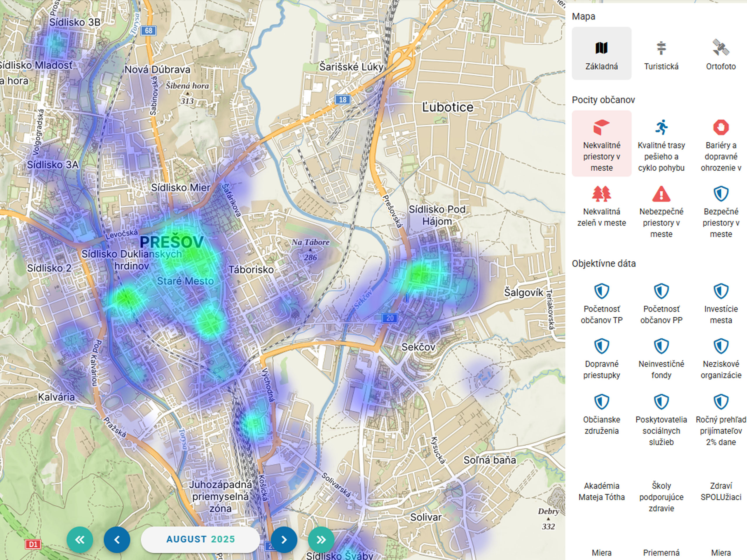Click the Pražská street label
The width and height of the screenshot is (747, 560).
pos(115,427)
